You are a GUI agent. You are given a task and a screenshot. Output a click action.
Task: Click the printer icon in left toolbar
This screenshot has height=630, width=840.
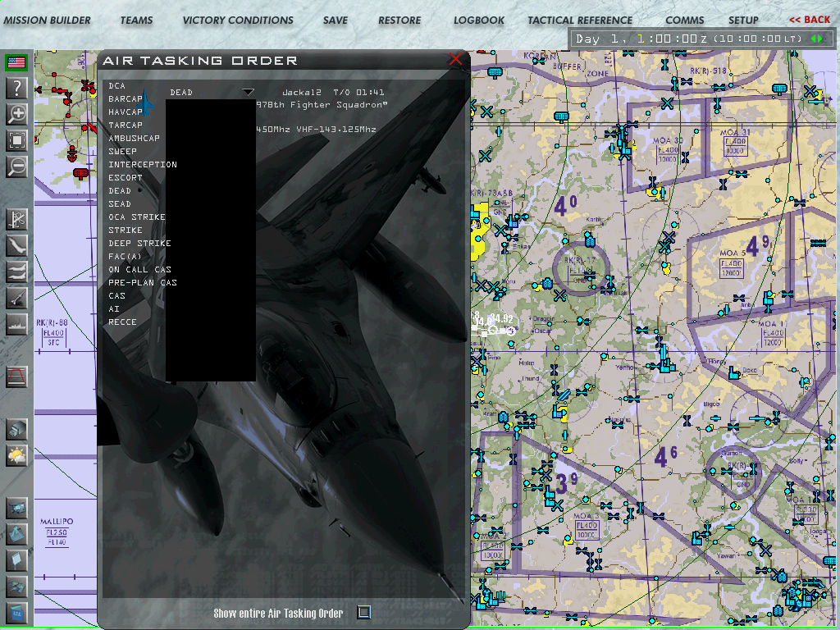point(17,429)
